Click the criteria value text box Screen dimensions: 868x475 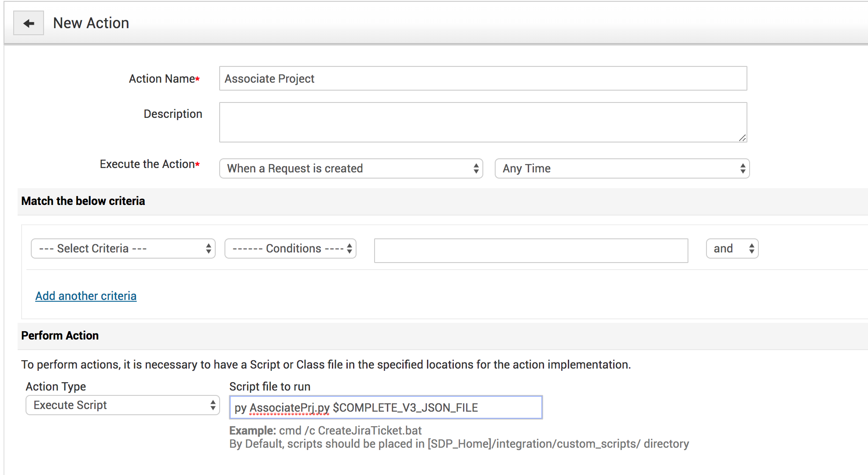tap(530, 250)
